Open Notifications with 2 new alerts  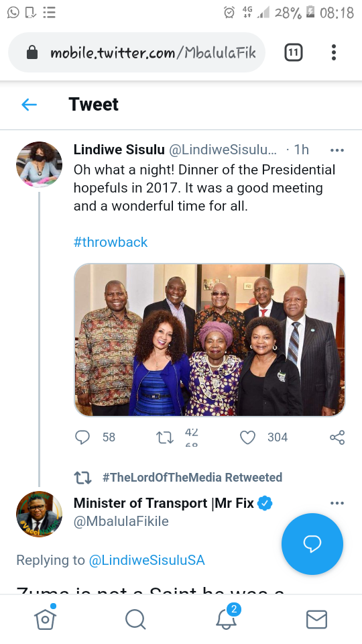coord(227,617)
